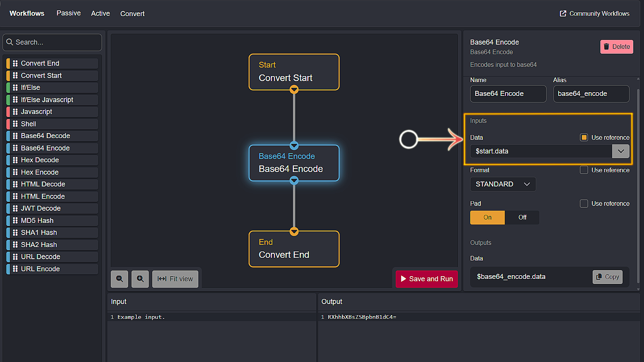Click the Hex Encode node icon
The image size is (644, 362).
15,172
